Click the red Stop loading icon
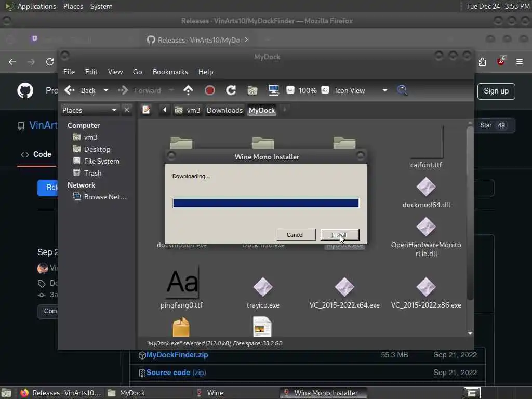 [210, 90]
